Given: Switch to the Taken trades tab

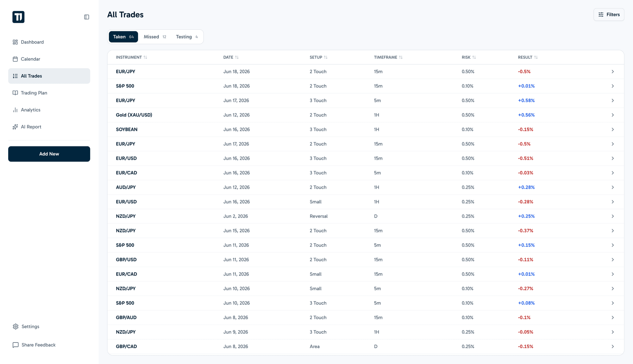Looking at the screenshot, I should point(123,37).
